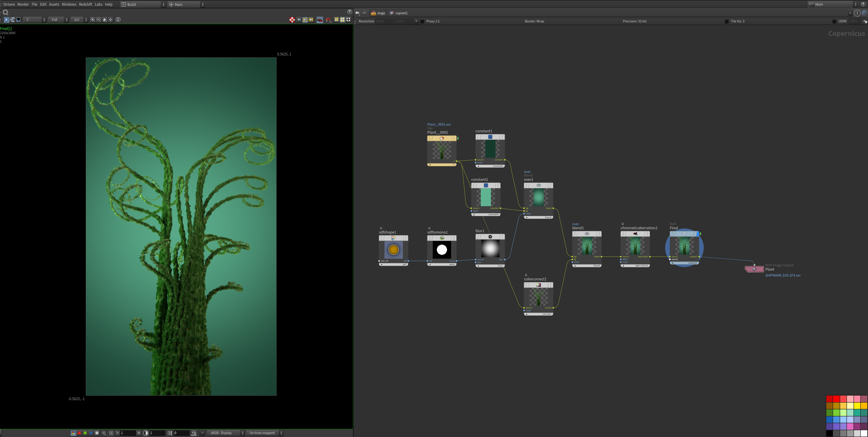Click the viewer help question mark

(349, 12)
